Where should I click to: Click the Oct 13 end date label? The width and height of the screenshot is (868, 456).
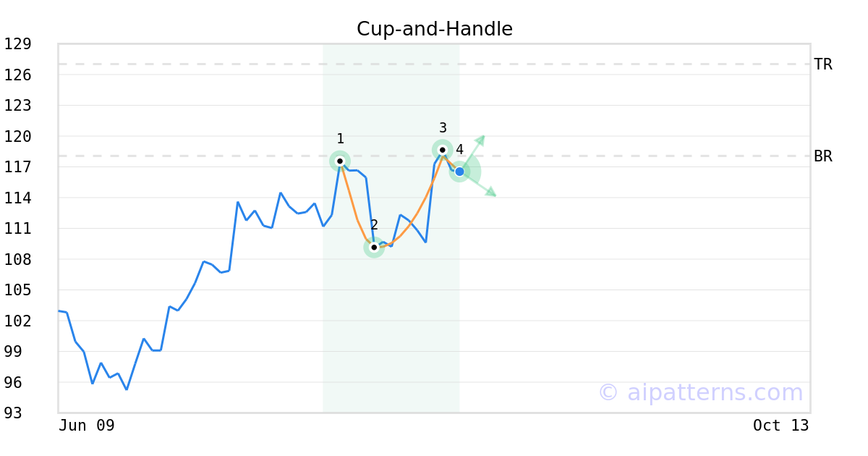pyautogui.click(x=781, y=426)
